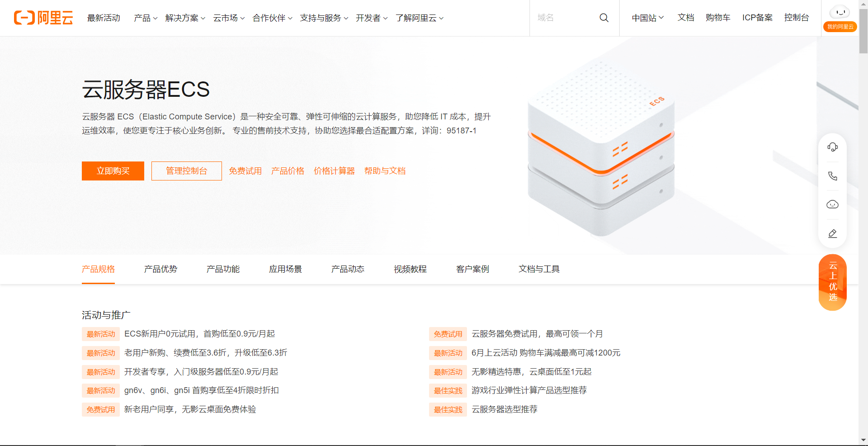The image size is (868, 446).
Task: Open gn6v、gn6i、gn5i discount promotion link
Action: pos(202,390)
